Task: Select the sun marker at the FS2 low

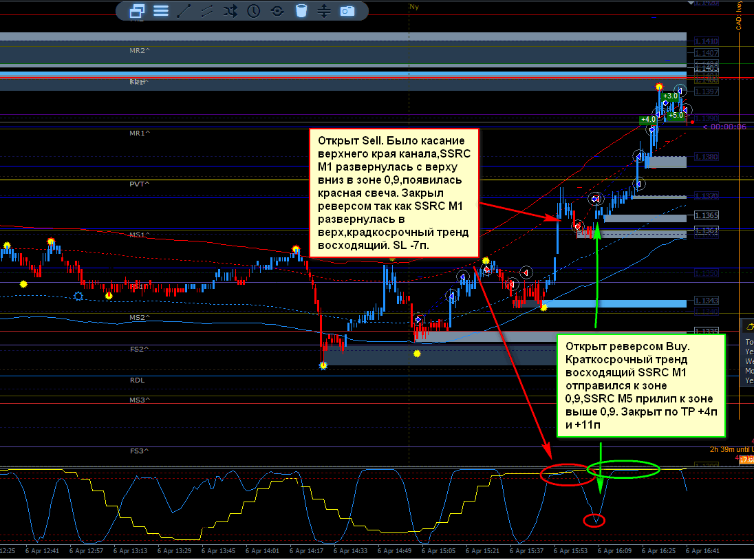Action: 323,366
